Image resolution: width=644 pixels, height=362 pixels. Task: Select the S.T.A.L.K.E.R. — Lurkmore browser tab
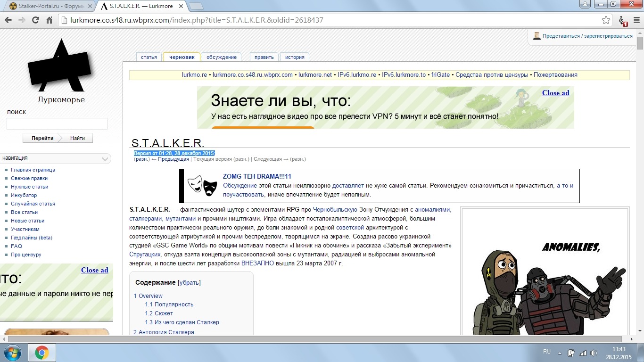(x=141, y=6)
